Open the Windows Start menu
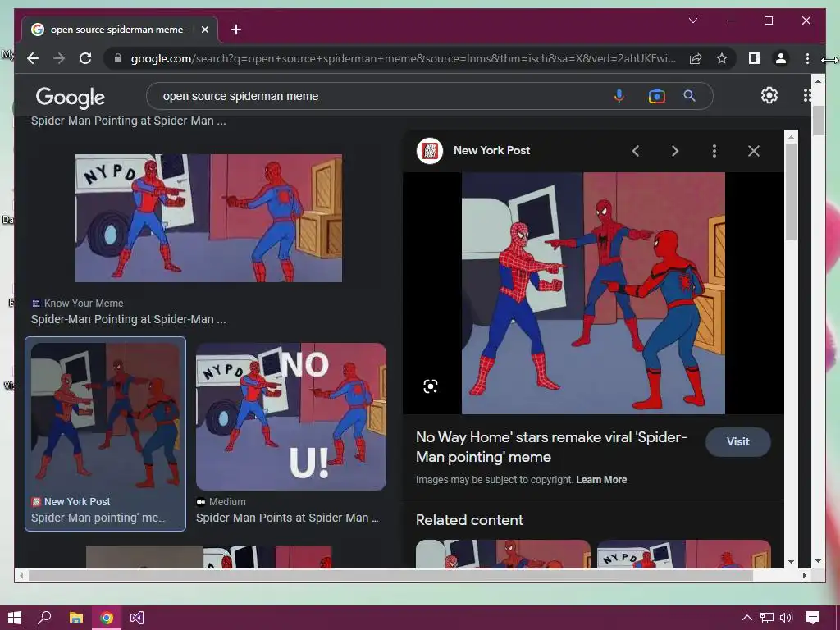Viewport: 840px width, 630px height. click(x=15, y=618)
